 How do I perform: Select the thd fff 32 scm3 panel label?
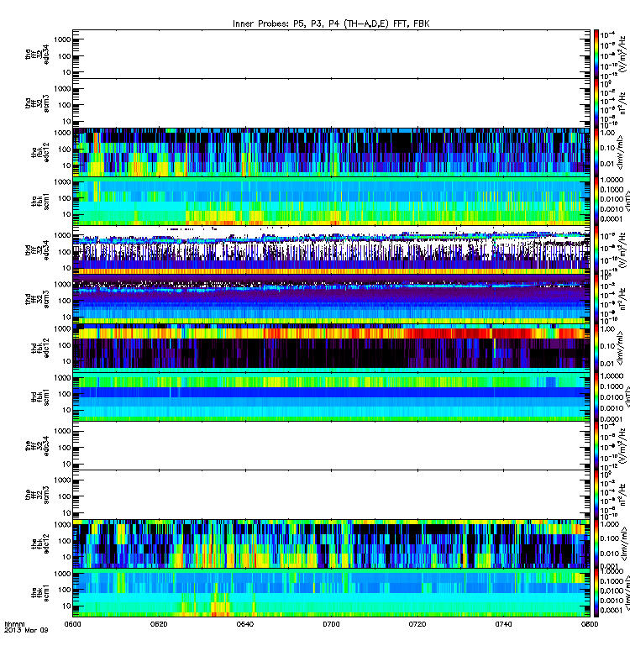tap(37, 299)
